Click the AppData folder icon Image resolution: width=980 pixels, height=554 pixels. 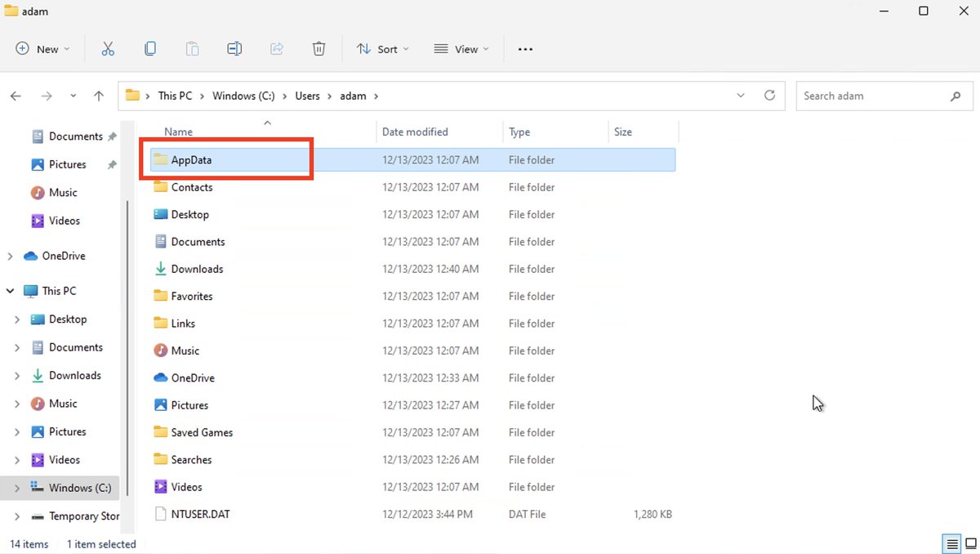click(x=161, y=160)
